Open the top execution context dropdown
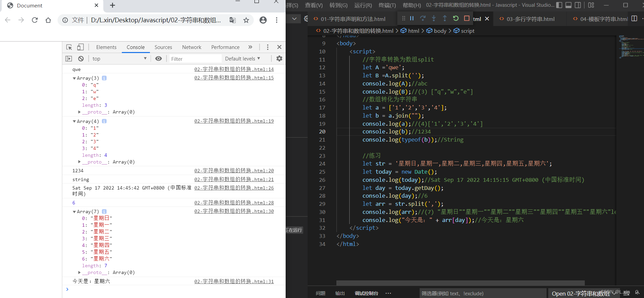644x298 pixels. pos(119,58)
